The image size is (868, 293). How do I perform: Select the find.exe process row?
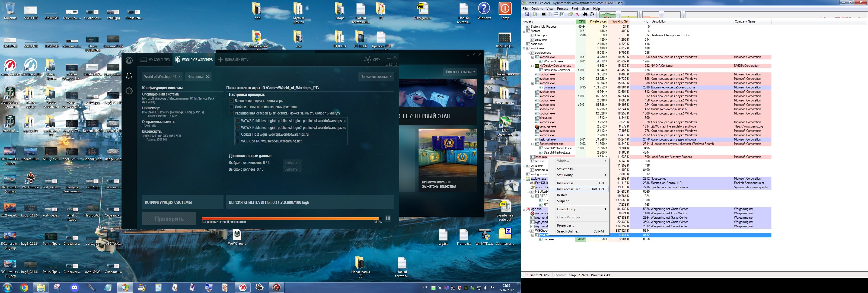coord(646,239)
